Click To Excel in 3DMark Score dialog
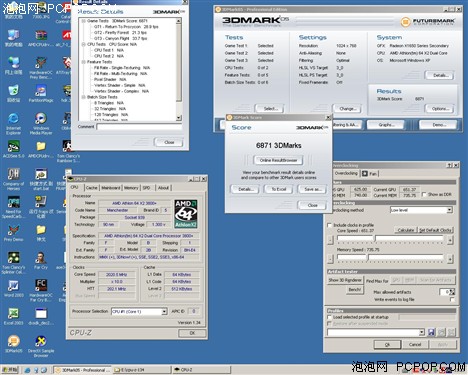The height and width of the screenshot is (375, 468). [x=279, y=189]
